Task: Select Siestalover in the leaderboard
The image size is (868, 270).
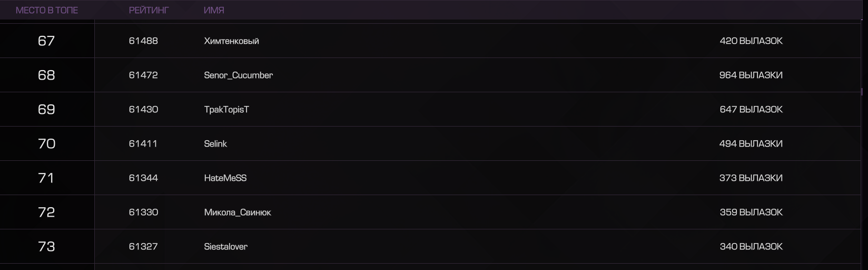Action: tap(226, 247)
